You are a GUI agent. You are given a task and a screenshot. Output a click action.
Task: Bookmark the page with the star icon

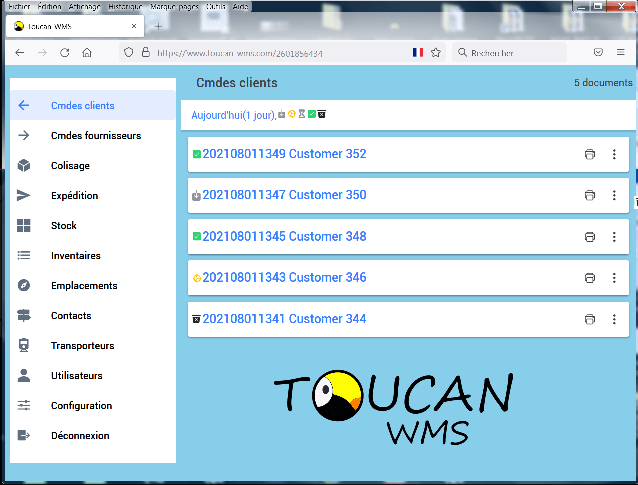tap(436, 52)
